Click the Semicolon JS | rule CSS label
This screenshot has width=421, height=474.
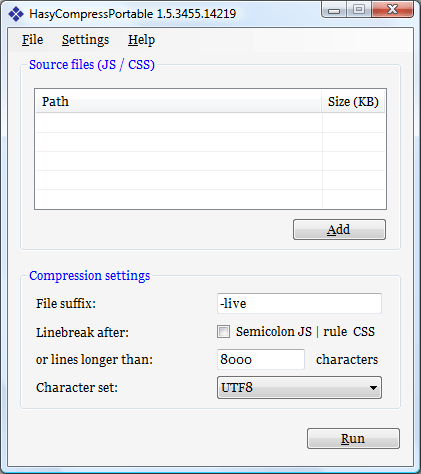click(305, 332)
